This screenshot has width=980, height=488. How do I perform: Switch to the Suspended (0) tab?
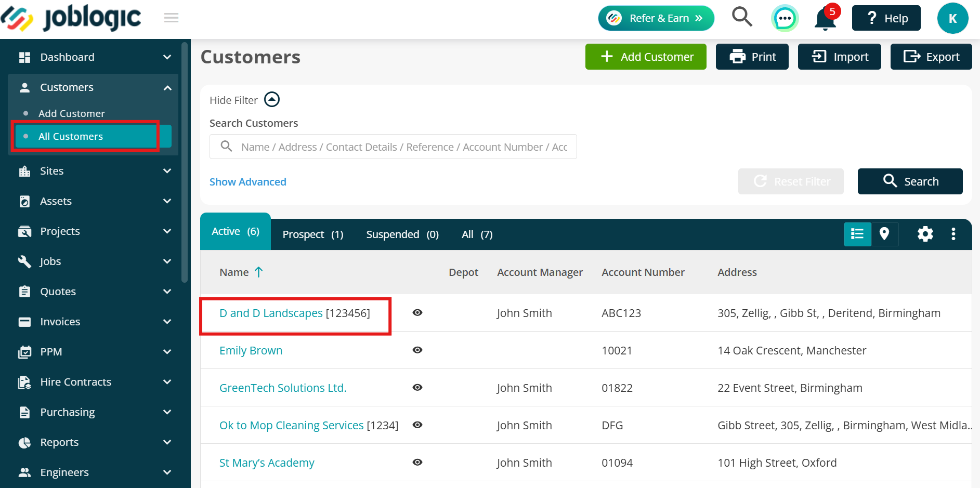pos(402,234)
